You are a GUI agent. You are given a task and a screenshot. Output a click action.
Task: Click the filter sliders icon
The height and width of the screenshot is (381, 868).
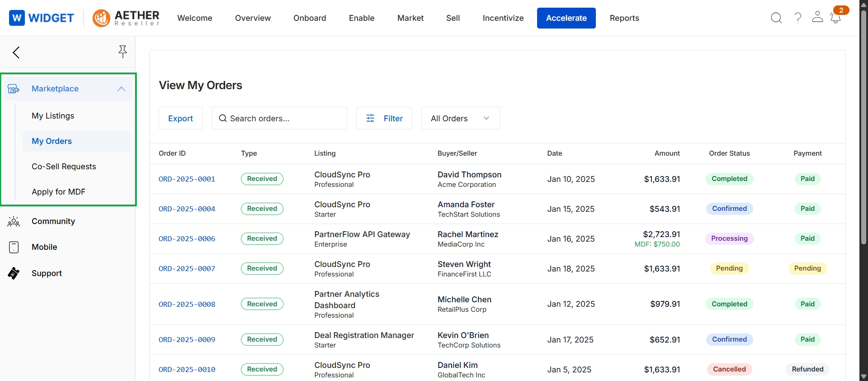[370, 118]
